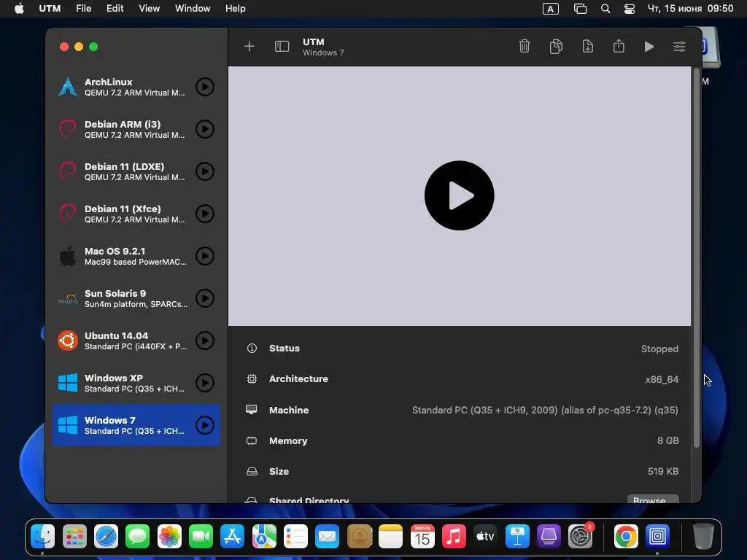
Task: Share the selected VM with share icon
Action: [x=619, y=46]
